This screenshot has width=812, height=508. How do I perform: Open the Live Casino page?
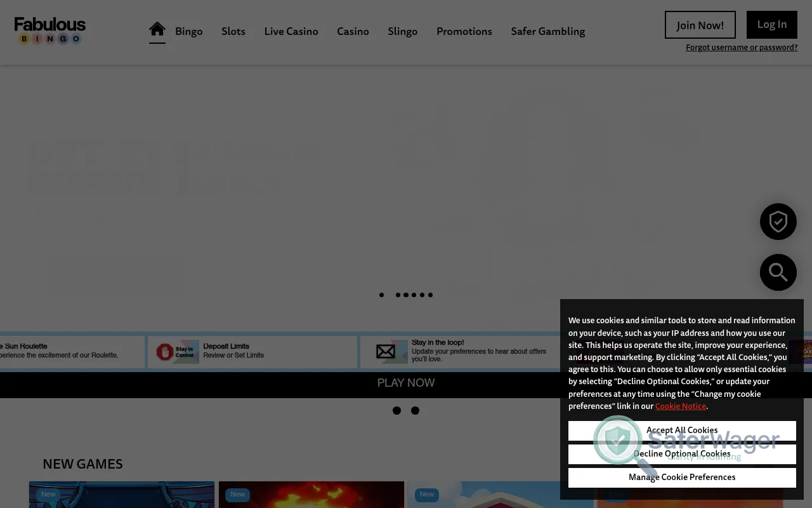click(x=291, y=31)
